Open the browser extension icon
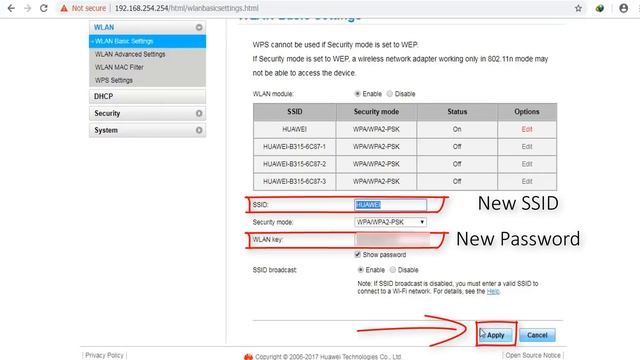 600,8
